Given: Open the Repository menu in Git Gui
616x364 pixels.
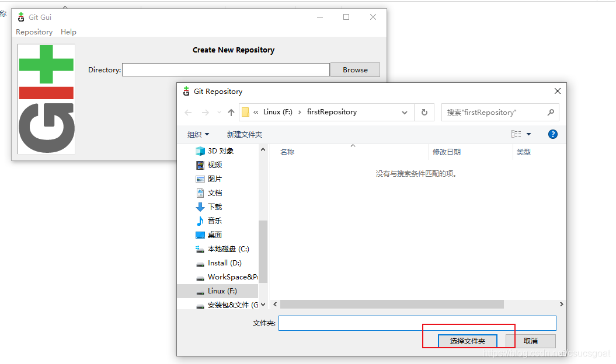Looking at the screenshot, I should click(x=34, y=32).
